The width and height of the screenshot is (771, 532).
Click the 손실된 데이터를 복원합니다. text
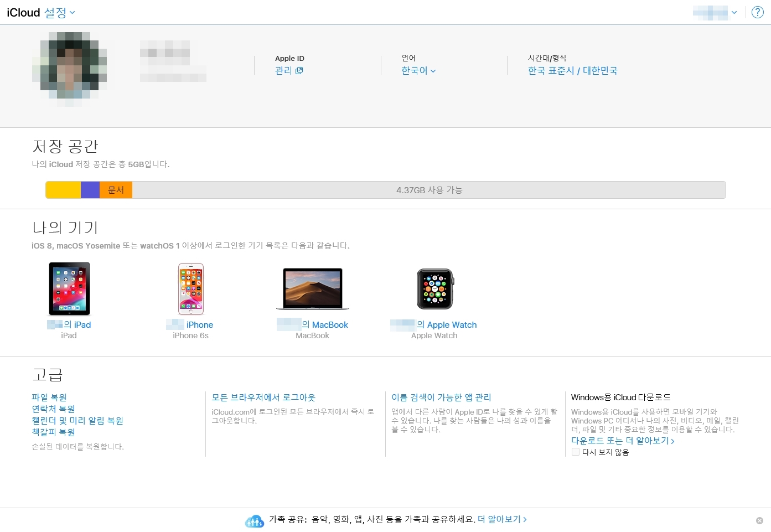78,447
